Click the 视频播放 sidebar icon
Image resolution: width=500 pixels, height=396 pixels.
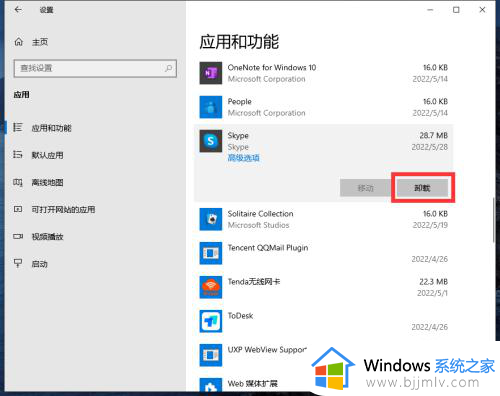pyautogui.click(x=18, y=237)
